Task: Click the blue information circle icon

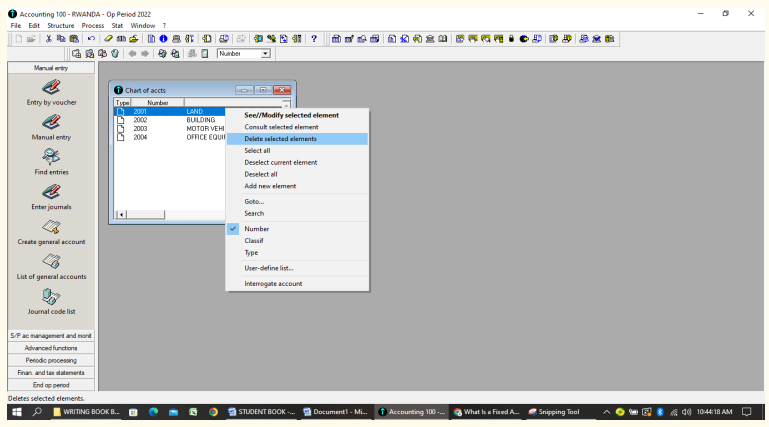Action: (x=163, y=39)
